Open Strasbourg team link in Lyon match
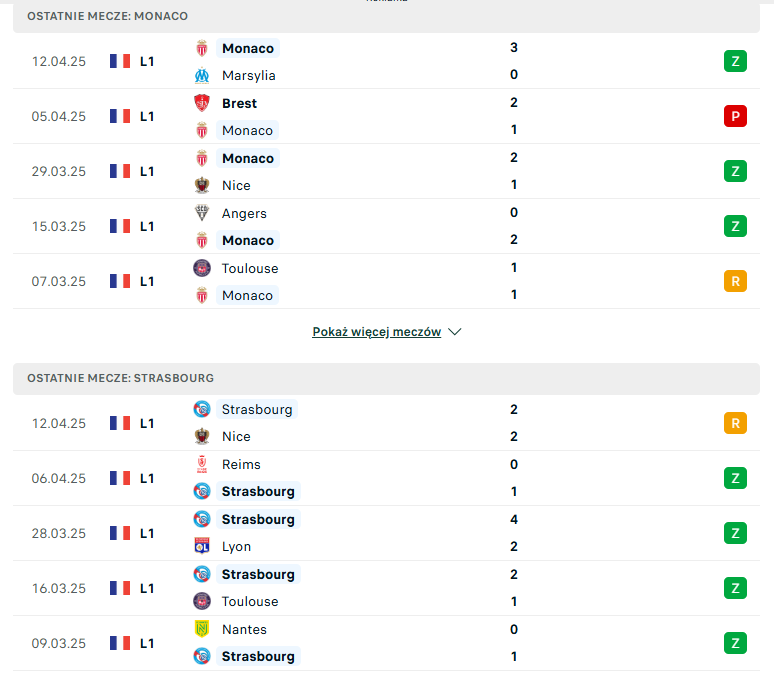This screenshot has height=685, width=774. [x=258, y=519]
